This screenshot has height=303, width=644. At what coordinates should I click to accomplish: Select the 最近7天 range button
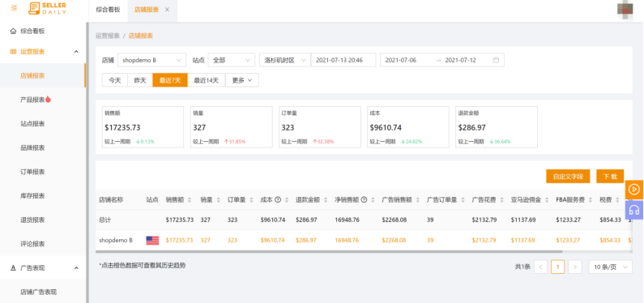170,80
